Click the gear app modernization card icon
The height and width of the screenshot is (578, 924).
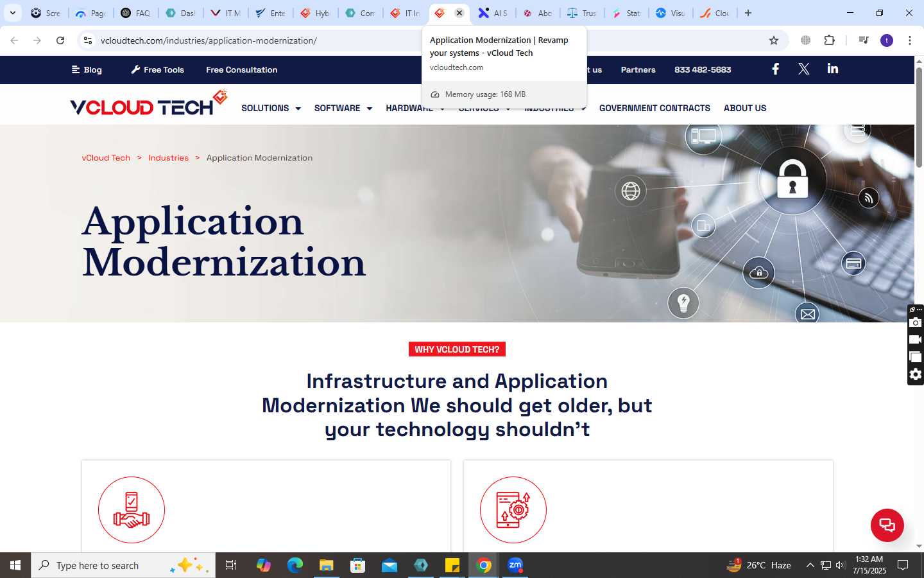[513, 510]
